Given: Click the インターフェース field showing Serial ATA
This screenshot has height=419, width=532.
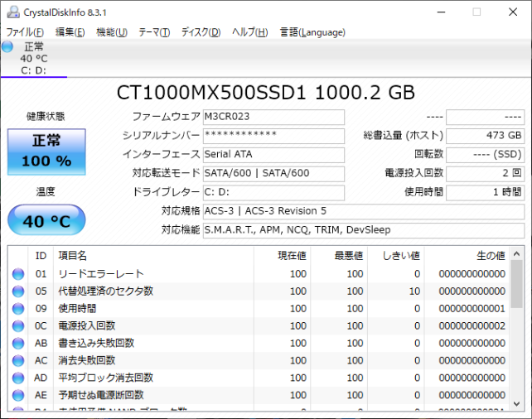Looking at the screenshot, I should point(273,155).
